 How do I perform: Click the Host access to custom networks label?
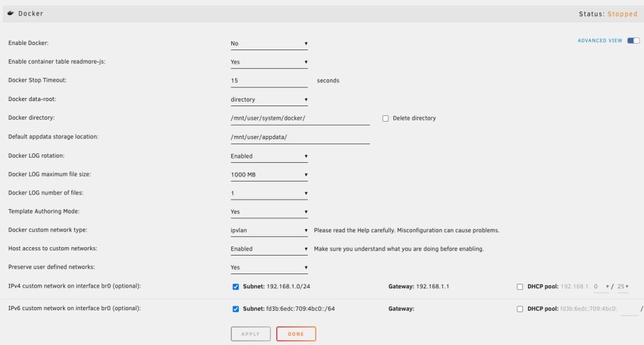click(53, 248)
